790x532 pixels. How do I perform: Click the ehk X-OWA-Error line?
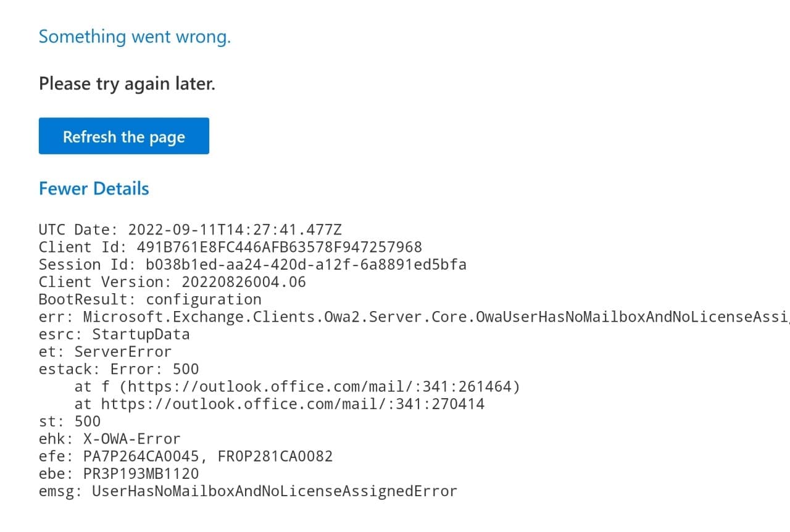coord(109,439)
